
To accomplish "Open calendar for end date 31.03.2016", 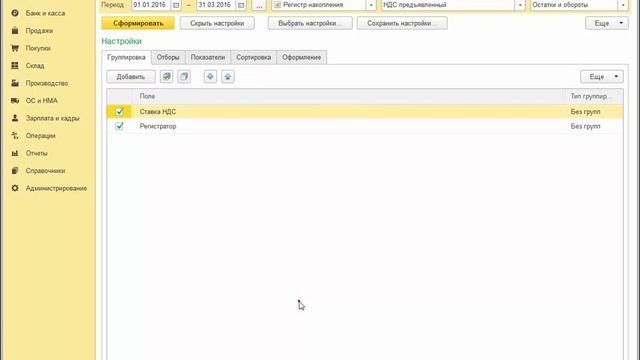I will click(241, 5).
